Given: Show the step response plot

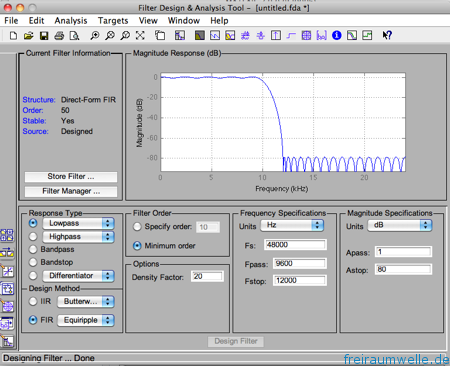Looking at the screenshot, I should tap(291, 35).
